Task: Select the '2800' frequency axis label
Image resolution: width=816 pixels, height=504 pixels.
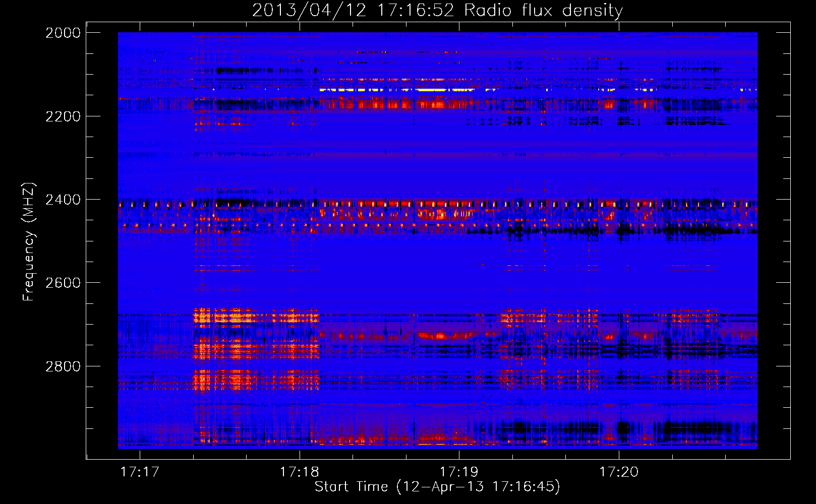Action: [63, 366]
